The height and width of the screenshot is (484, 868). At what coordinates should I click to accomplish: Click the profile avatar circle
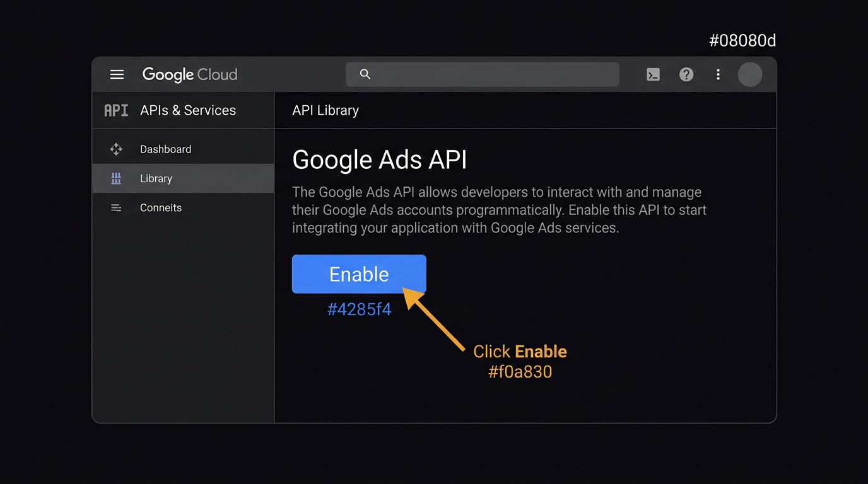750,74
